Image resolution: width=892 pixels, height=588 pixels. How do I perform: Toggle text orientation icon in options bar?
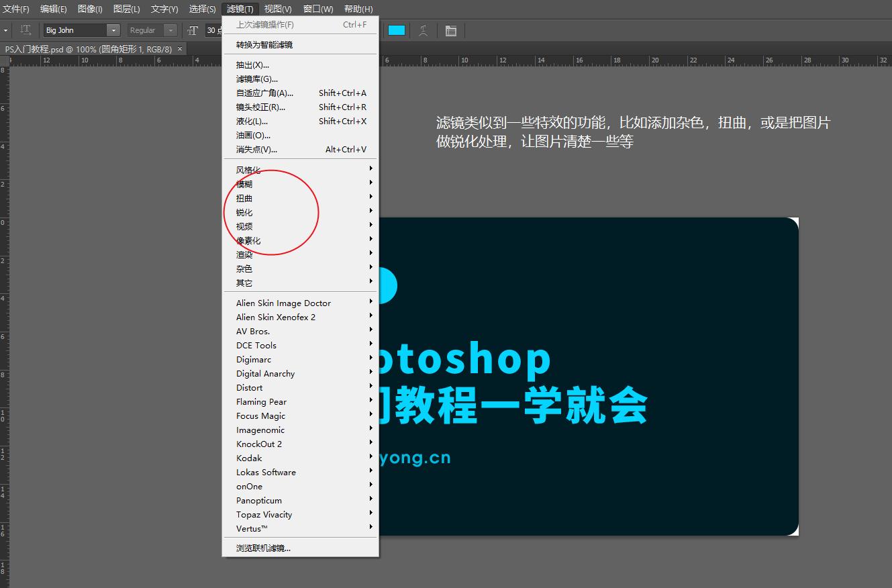(26, 30)
